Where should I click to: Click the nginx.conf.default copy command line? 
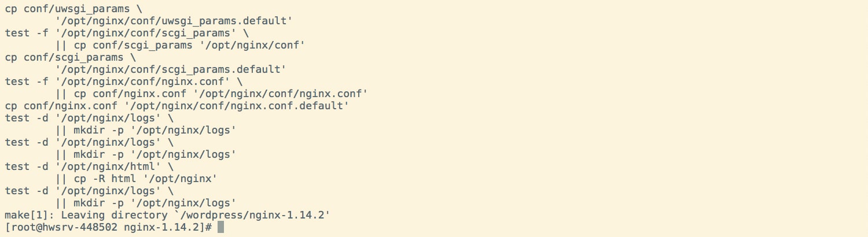click(x=177, y=106)
